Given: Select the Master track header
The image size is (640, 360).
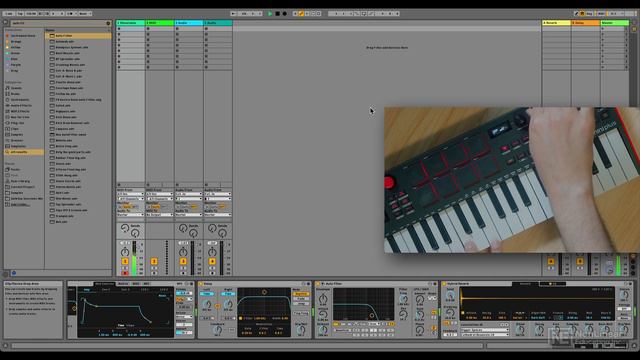Looking at the screenshot, I should (614, 23).
